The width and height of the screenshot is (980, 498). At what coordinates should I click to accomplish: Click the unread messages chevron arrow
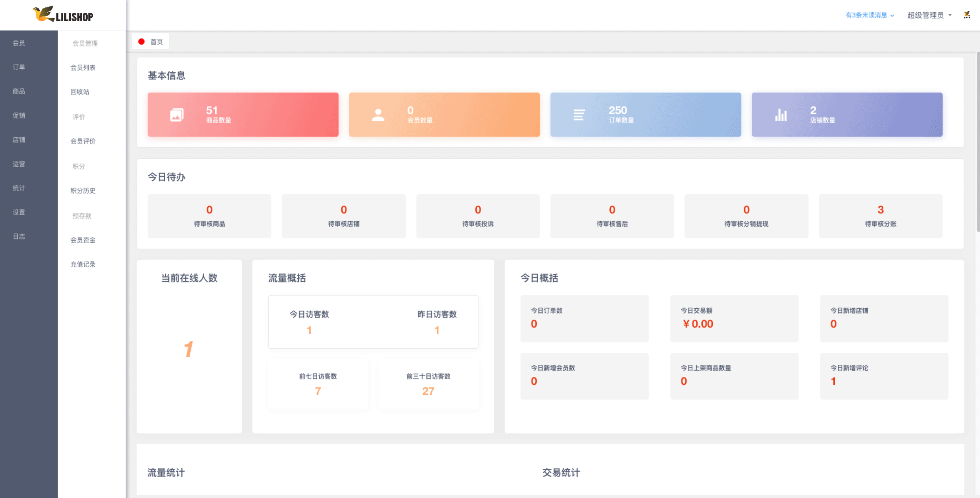892,16
